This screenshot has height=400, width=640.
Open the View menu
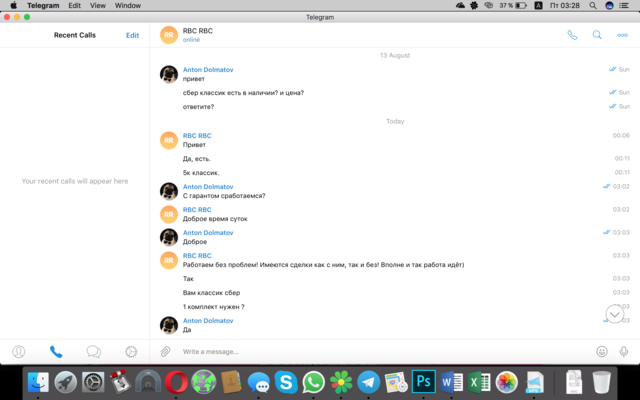coord(98,6)
